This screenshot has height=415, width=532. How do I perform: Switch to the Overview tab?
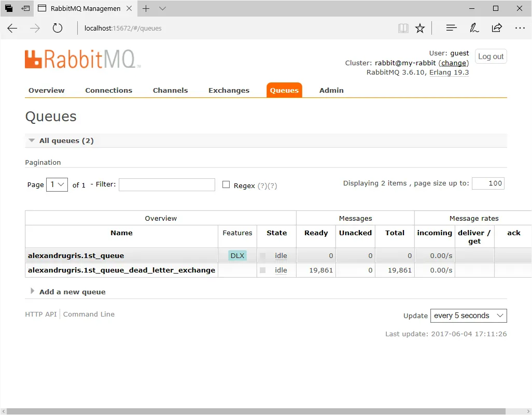[47, 91]
